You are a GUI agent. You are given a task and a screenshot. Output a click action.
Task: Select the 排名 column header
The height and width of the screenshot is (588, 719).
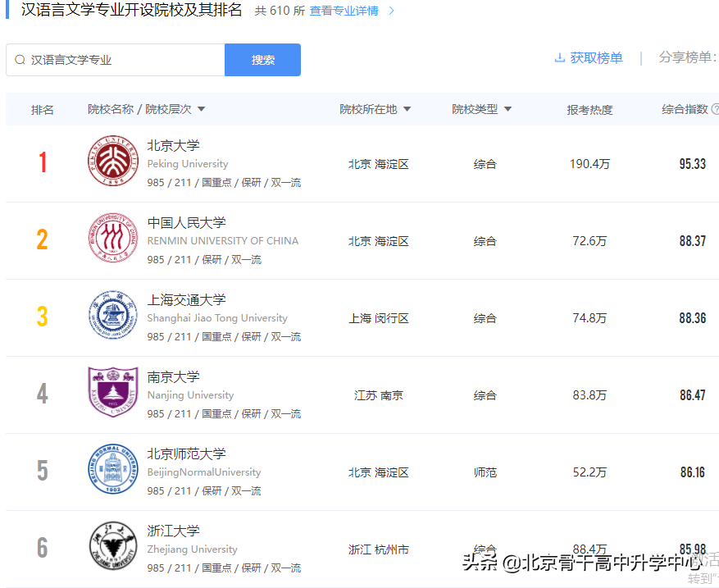42,107
